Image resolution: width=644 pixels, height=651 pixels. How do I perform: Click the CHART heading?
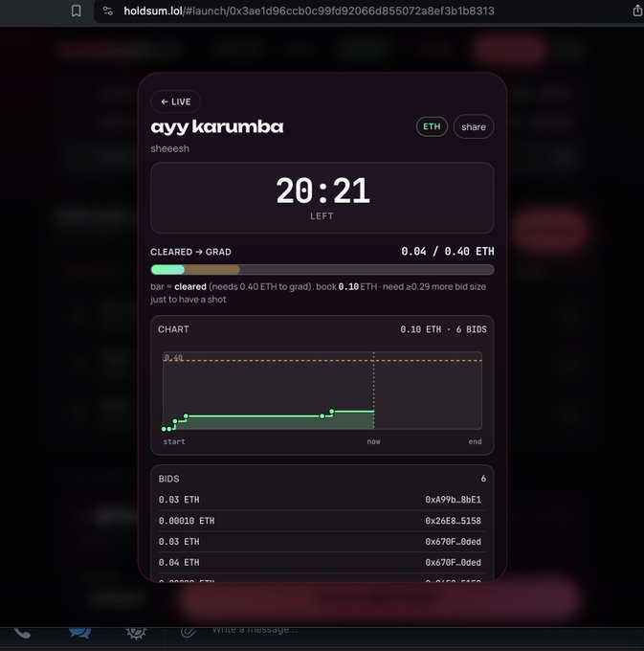click(173, 329)
